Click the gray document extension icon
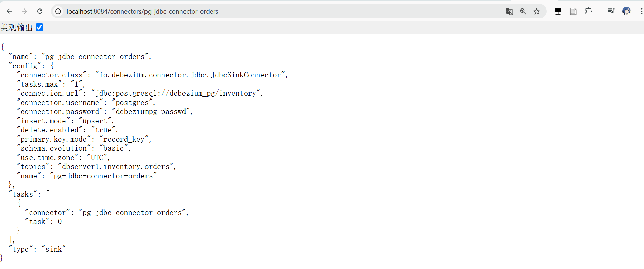Image resolution: width=644 pixels, height=269 pixels. (573, 12)
